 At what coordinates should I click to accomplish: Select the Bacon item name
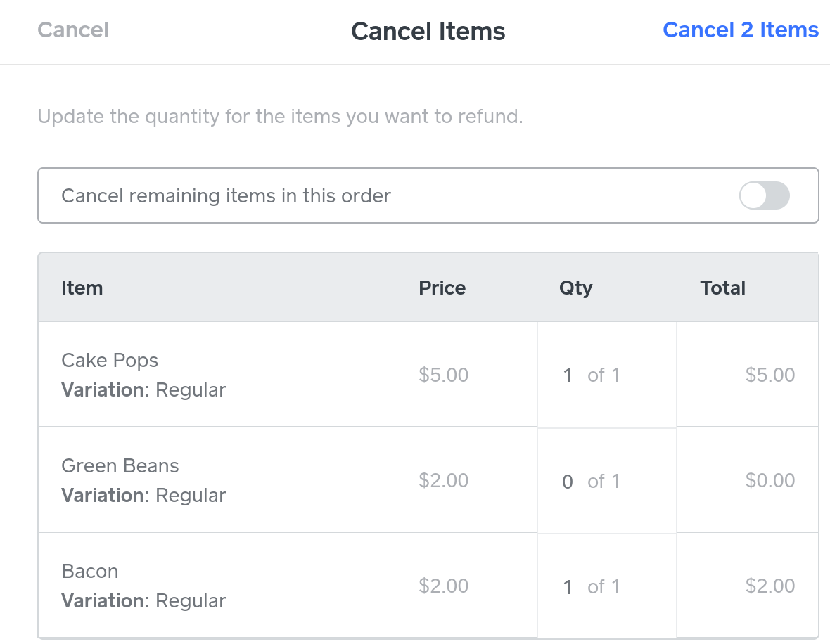(x=90, y=572)
